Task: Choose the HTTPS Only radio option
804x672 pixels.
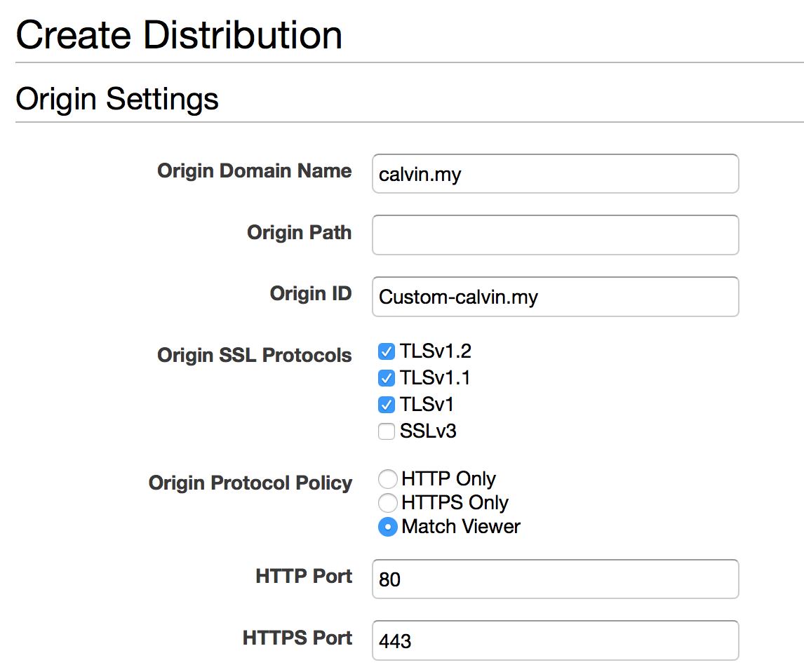Action: point(388,503)
